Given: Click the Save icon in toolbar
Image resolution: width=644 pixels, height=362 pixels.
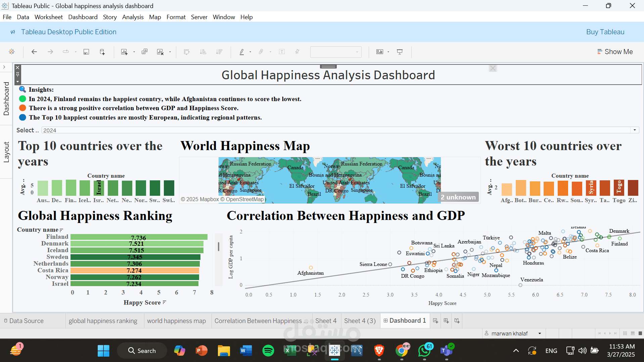Looking at the screenshot, I should click(x=86, y=52).
